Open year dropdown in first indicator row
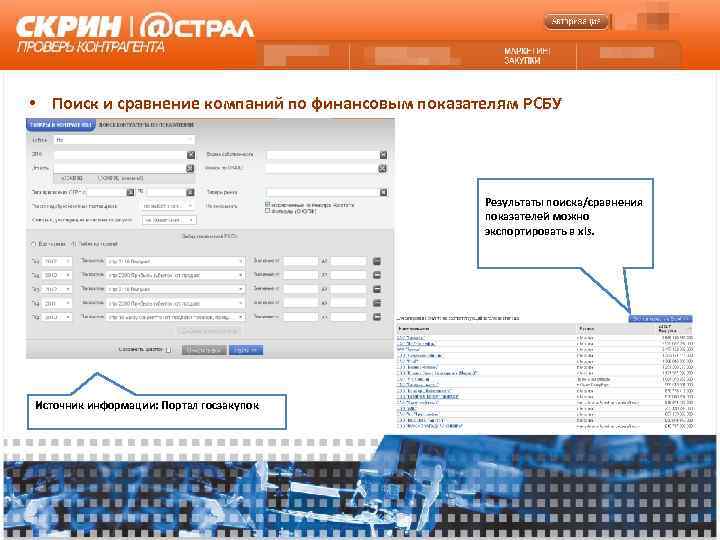The width and height of the screenshot is (720, 540). coord(57,261)
